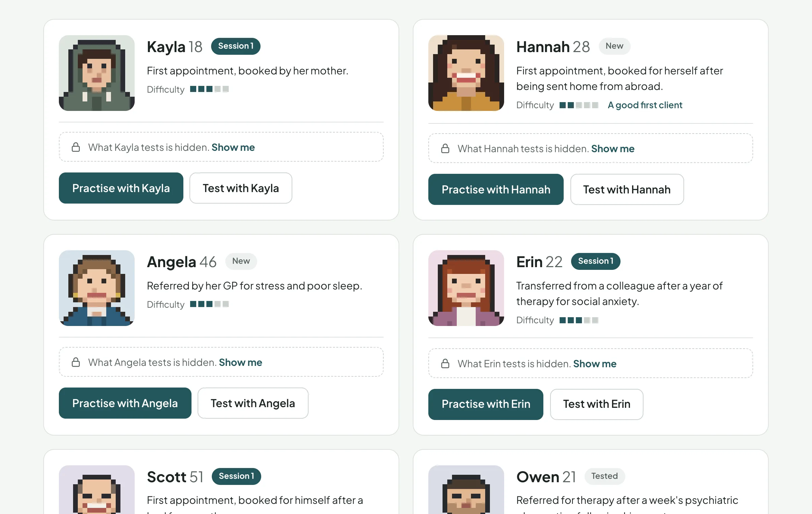Reveal what Erin tests via Show me
The height and width of the screenshot is (514, 812).
[595, 364]
